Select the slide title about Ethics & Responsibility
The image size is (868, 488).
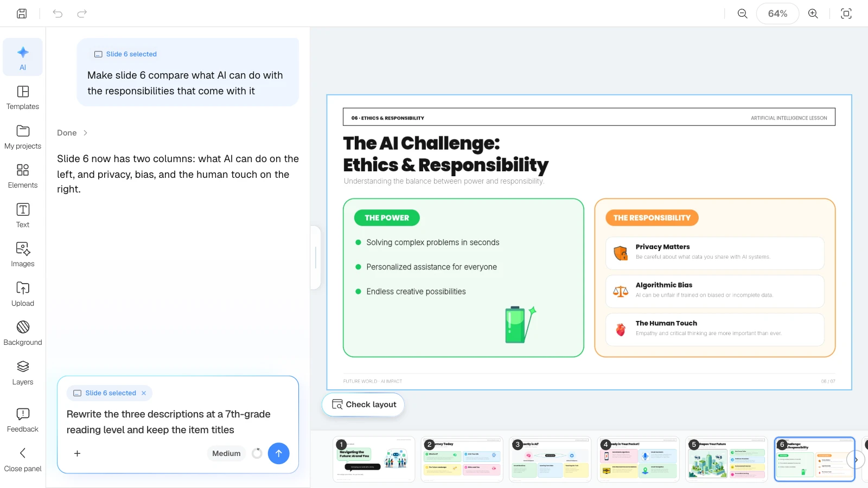pyautogui.click(x=445, y=154)
